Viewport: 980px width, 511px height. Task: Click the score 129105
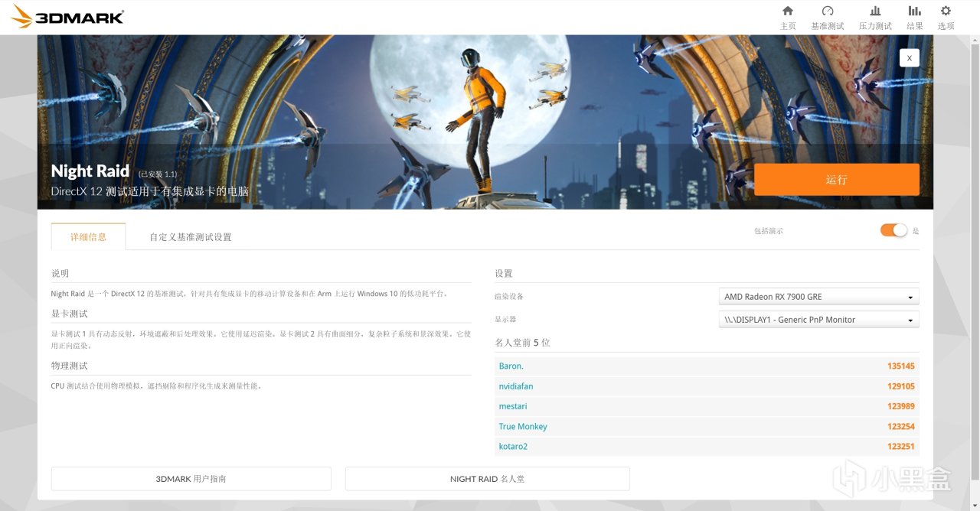[x=901, y=386]
